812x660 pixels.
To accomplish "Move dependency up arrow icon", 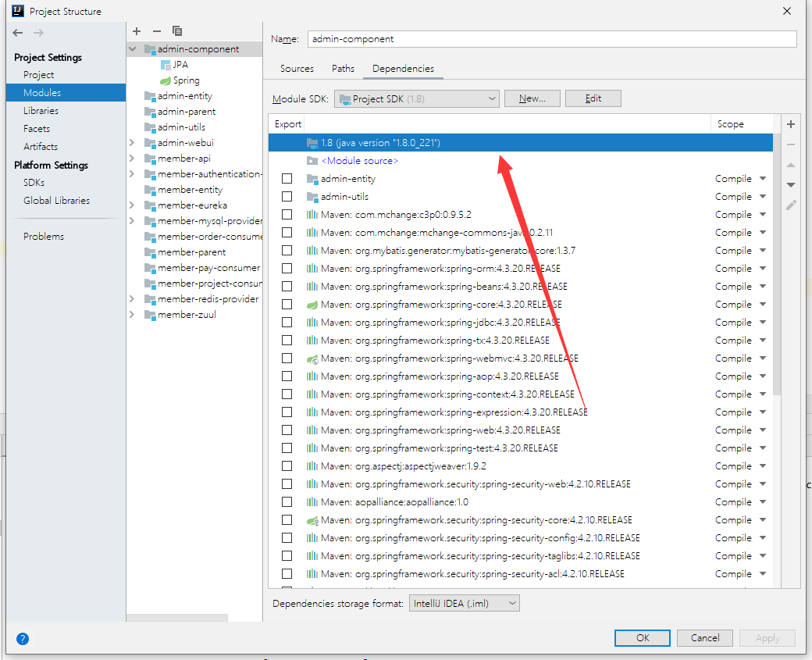I will [x=791, y=165].
